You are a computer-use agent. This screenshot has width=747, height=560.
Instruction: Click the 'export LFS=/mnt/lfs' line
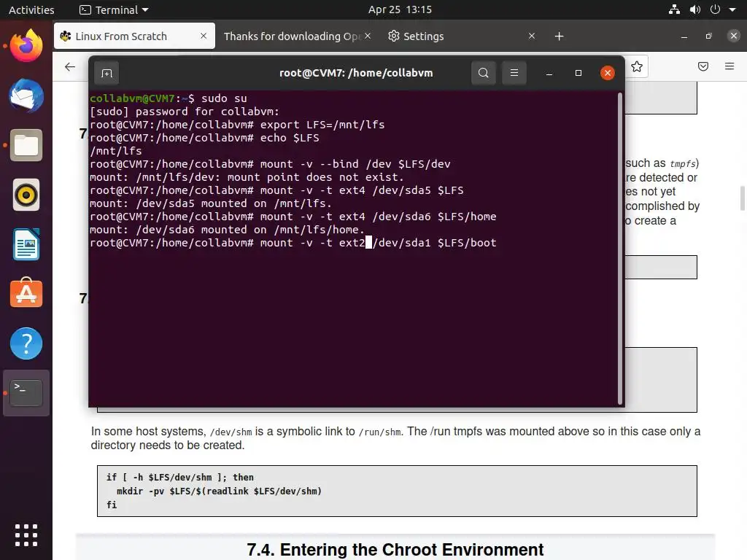237,125
